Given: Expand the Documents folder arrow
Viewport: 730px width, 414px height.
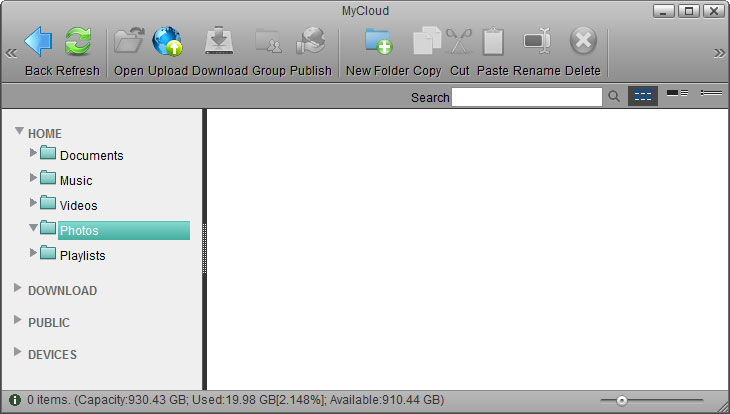Looking at the screenshot, I should pos(34,153).
